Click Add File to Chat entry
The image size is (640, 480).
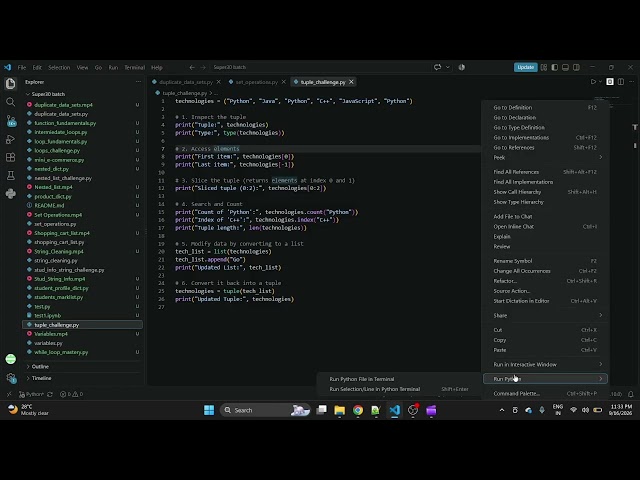click(545, 216)
